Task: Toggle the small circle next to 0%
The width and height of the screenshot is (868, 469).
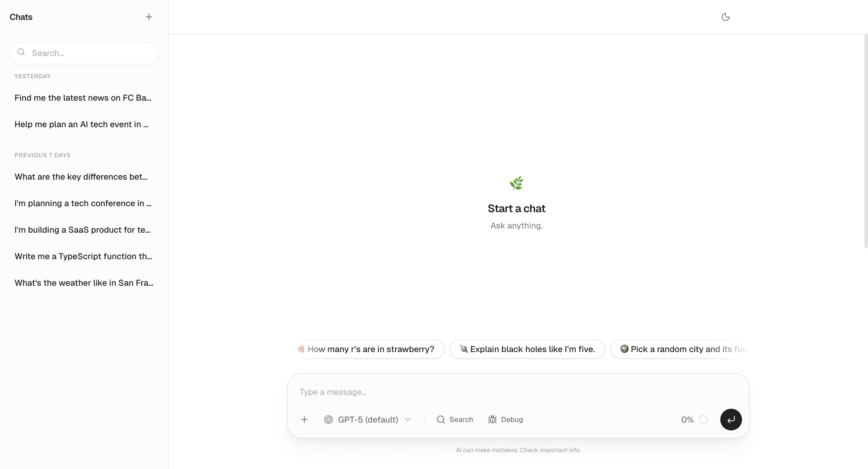Action: 704,420
